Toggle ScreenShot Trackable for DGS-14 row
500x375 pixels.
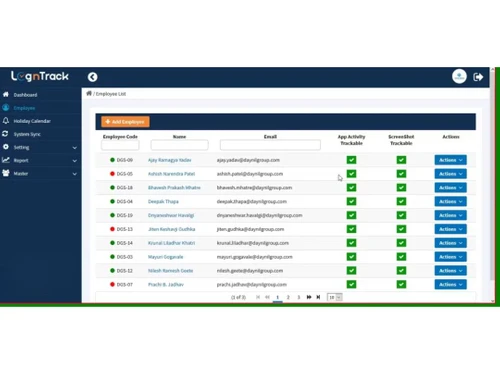(401, 243)
